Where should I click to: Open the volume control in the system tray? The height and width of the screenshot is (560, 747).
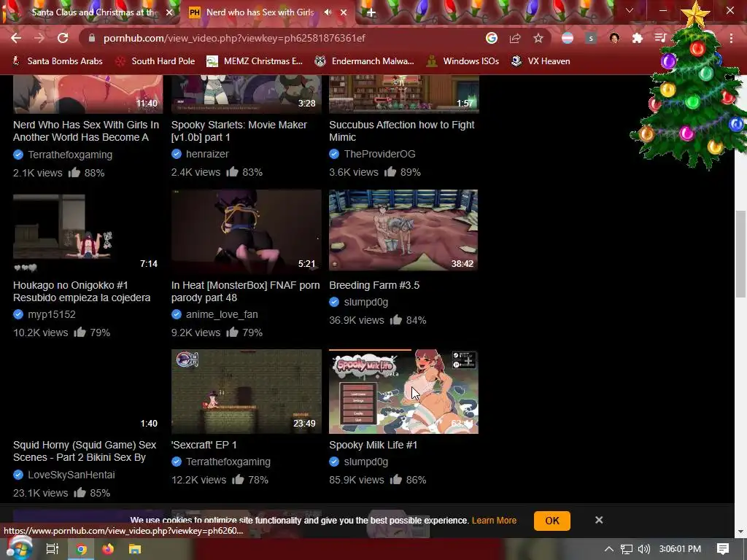click(643, 549)
